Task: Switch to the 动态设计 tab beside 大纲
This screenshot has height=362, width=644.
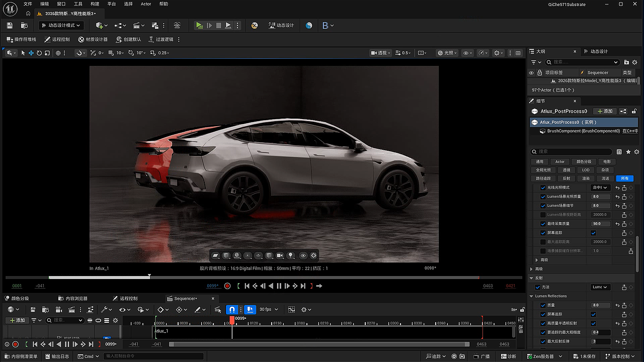Action: click(x=596, y=51)
